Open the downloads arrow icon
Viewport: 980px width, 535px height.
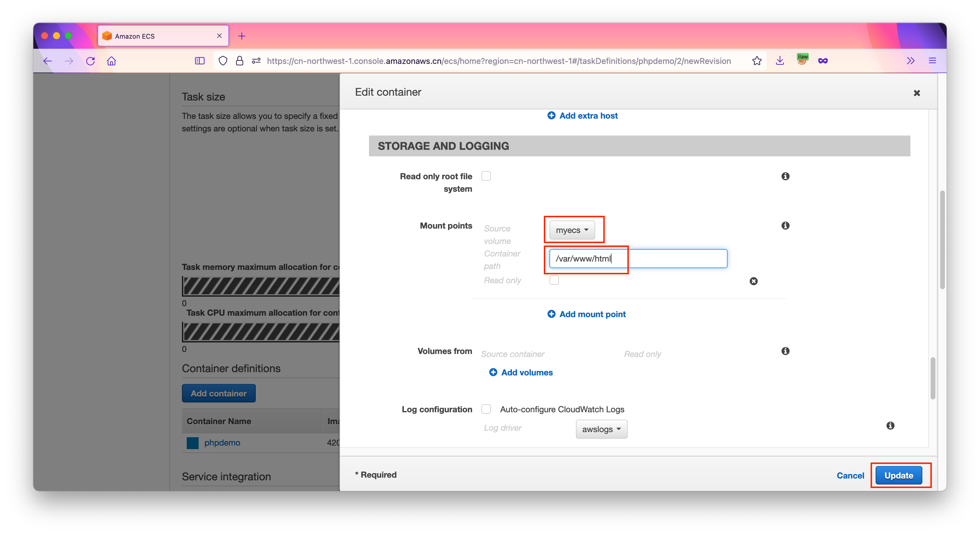780,61
